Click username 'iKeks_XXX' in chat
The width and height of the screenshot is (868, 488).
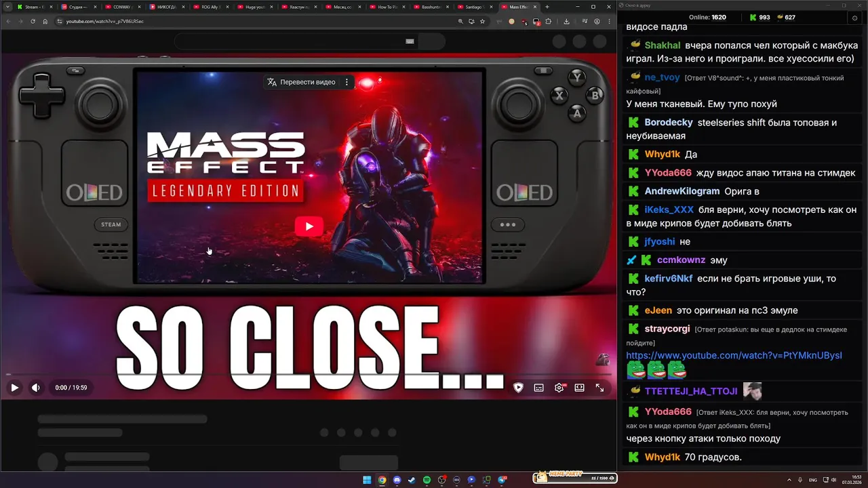(x=669, y=210)
